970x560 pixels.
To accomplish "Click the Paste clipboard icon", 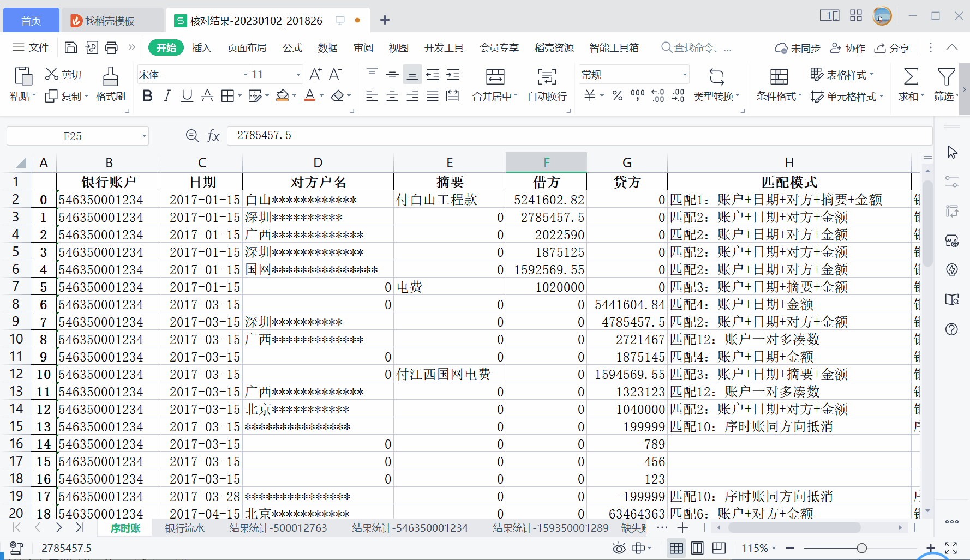I will pyautogui.click(x=23, y=76).
